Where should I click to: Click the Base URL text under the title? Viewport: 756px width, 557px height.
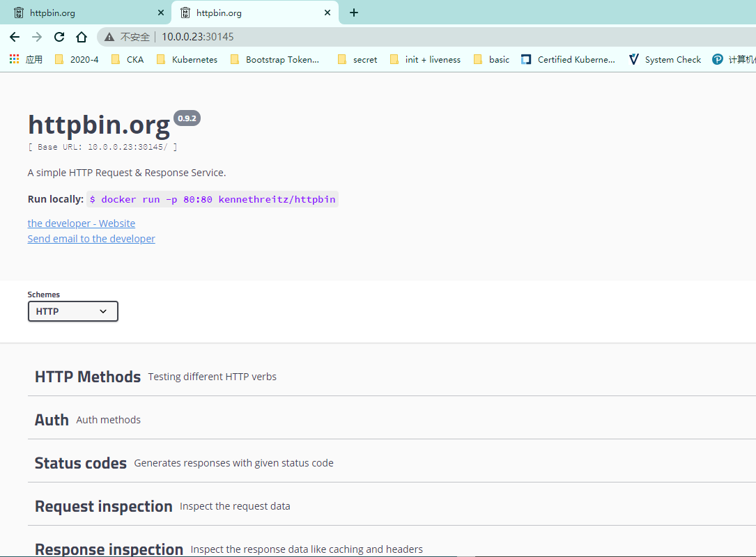coord(102,147)
